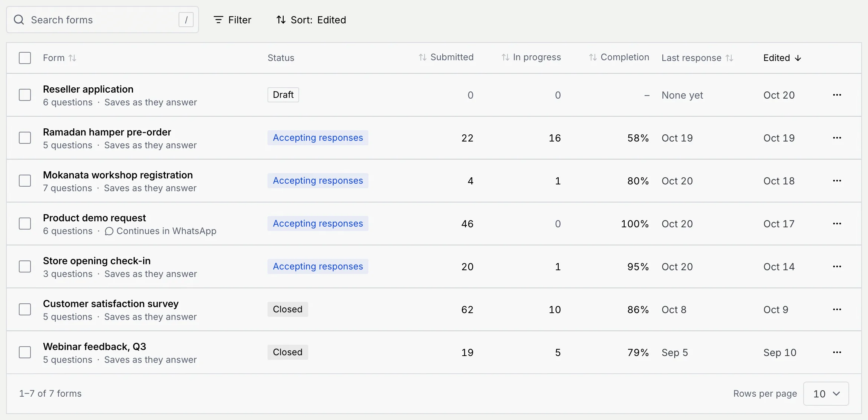
Task: Click Closed badge on Customer satisfaction survey
Action: [288, 309]
